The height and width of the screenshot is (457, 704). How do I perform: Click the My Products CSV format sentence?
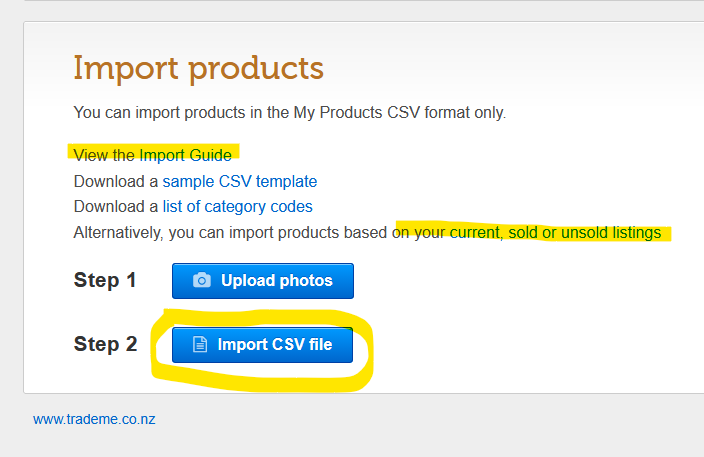[290, 112]
